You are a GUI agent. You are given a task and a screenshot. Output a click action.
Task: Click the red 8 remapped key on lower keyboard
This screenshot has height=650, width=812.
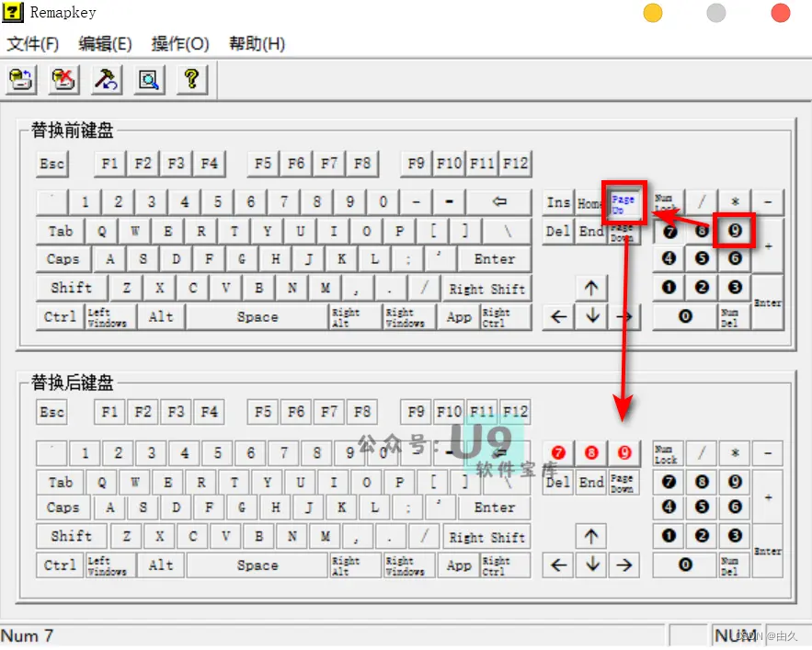[x=591, y=453]
